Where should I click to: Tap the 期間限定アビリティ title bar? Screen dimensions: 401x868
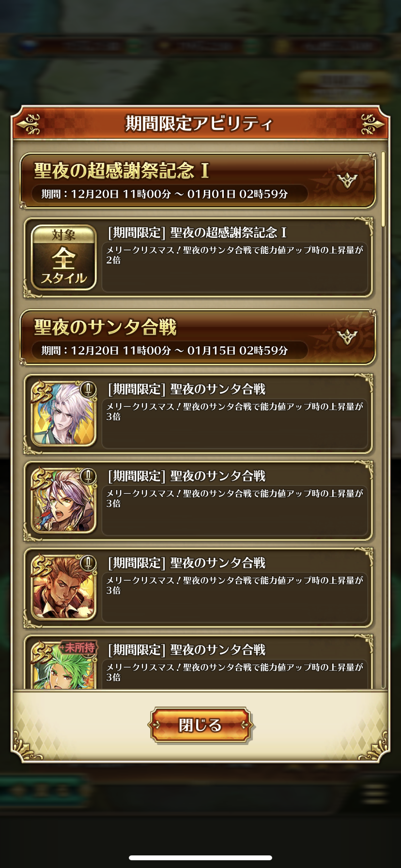[200, 124]
